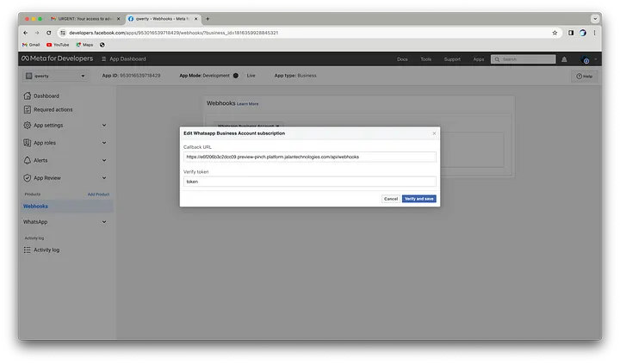Click the Meta search box
Screen dimensions: 620x364
(x=524, y=59)
